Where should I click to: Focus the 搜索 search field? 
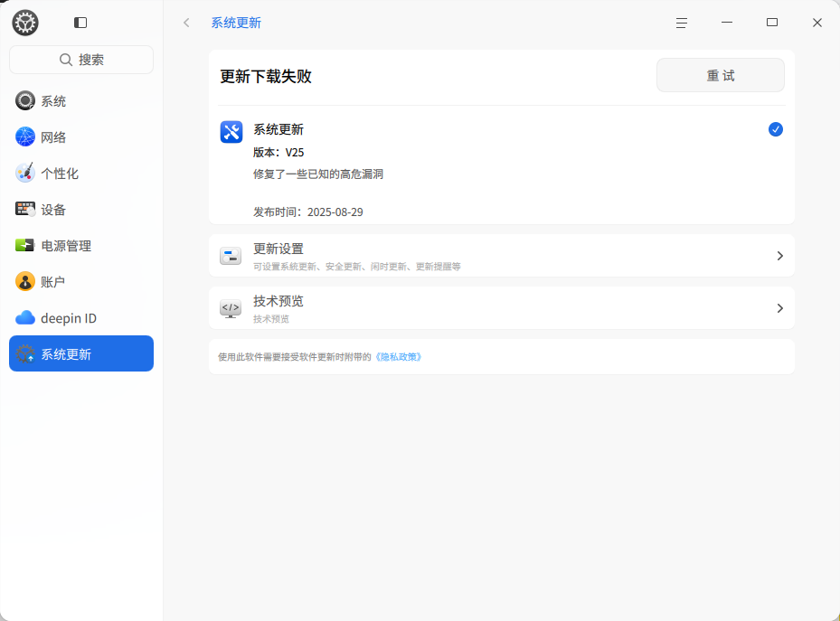pos(81,60)
